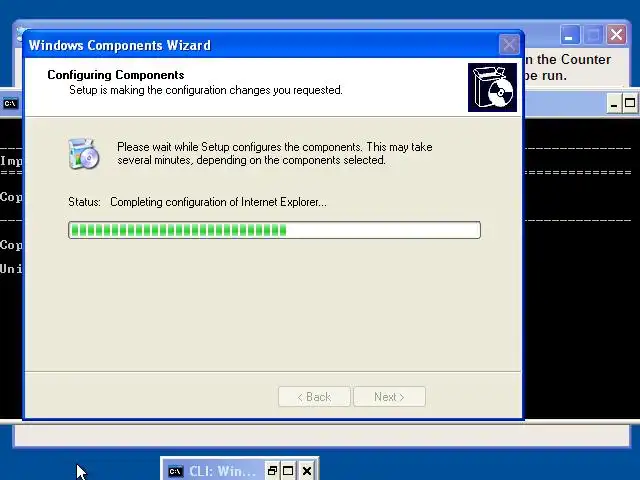Screen dimensions: 640x480
Task: Click the status text "Completing configuration of Internet Explorer..."
Action: [x=218, y=202]
